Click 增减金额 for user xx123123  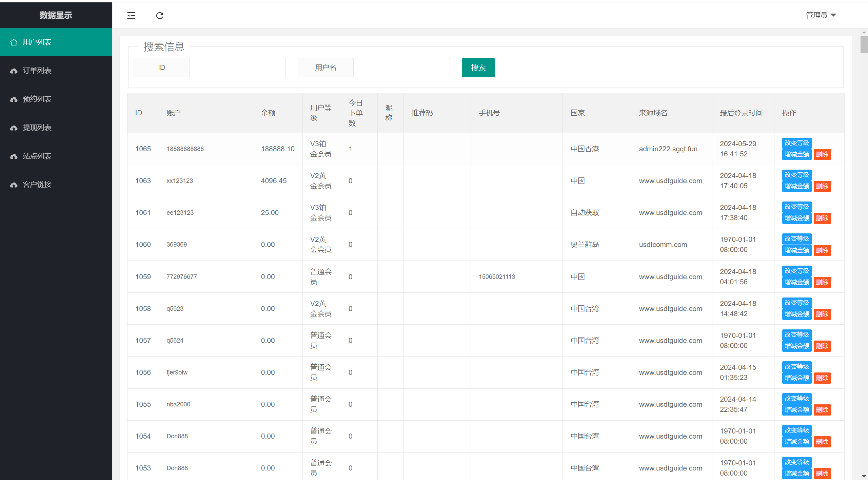point(796,186)
